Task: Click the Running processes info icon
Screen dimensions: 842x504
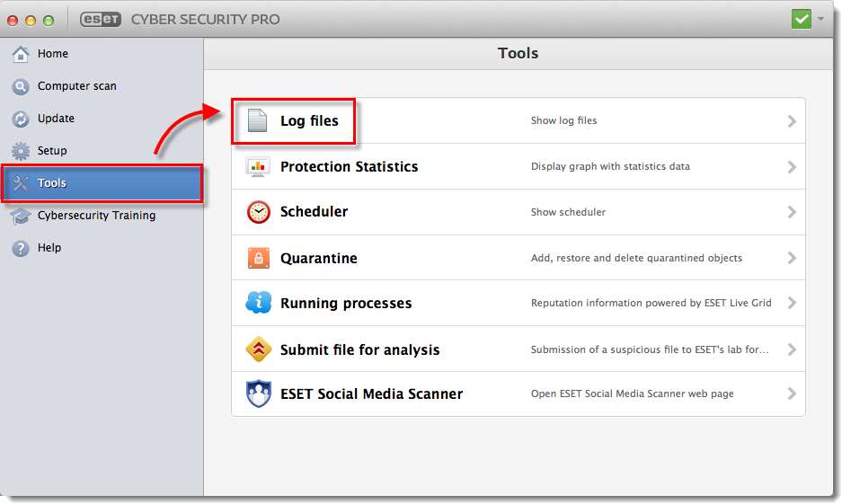Action: [x=258, y=303]
